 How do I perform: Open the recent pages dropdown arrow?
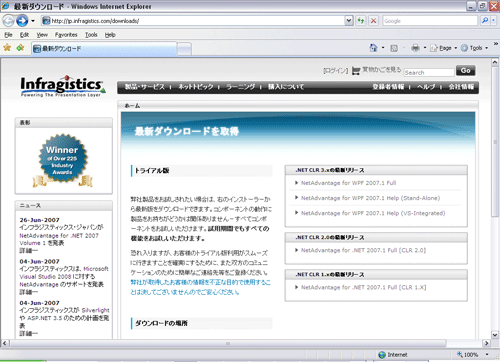pos(33,21)
